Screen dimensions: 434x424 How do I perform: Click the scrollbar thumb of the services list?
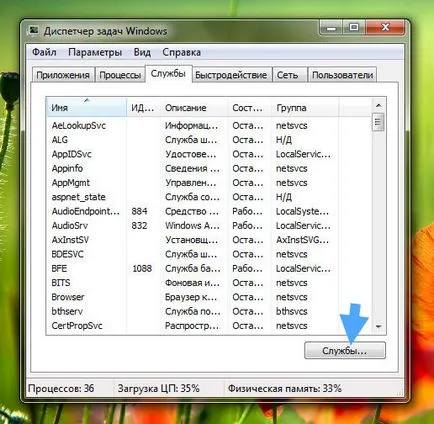click(378, 122)
